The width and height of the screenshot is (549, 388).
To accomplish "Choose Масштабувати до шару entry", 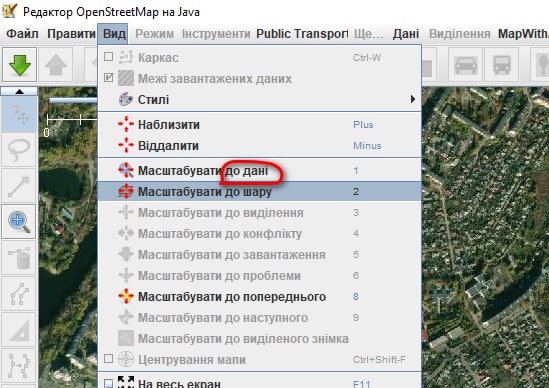I will coord(259,192).
